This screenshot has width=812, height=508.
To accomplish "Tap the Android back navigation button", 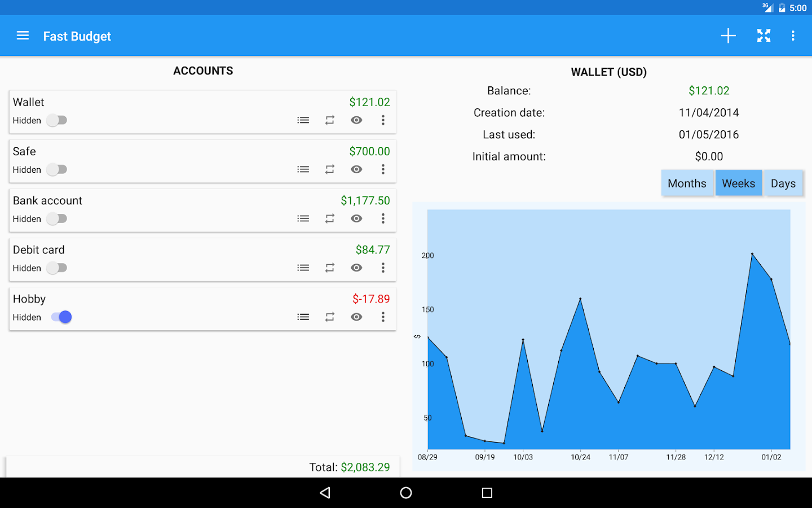I will (325, 493).
